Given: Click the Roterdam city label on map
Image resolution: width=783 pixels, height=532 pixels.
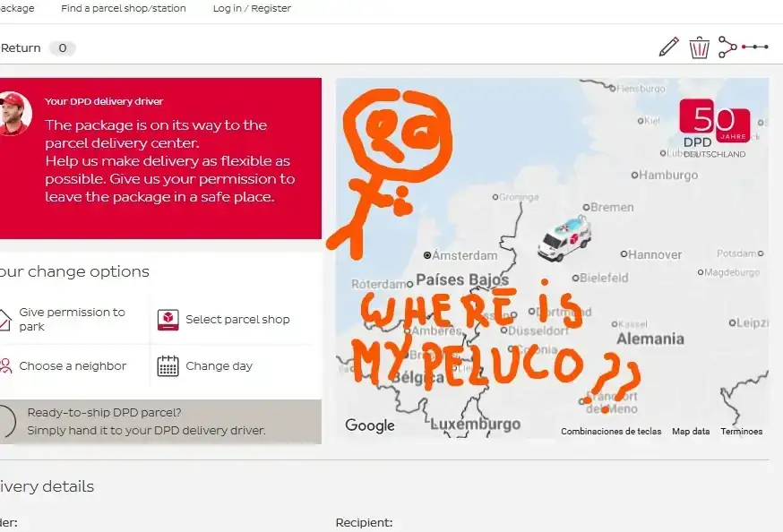Looking at the screenshot, I should pyautogui.click(x=379, y=284).
